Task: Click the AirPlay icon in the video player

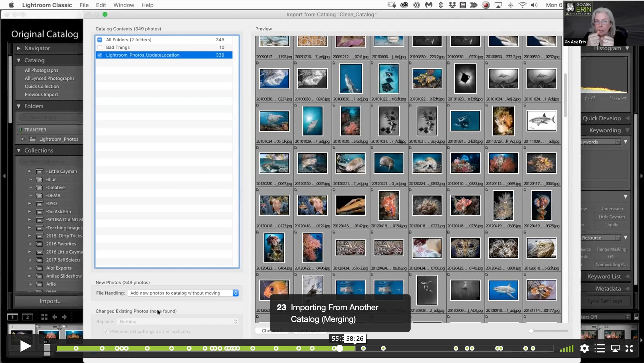Action: tap(615, 348)
